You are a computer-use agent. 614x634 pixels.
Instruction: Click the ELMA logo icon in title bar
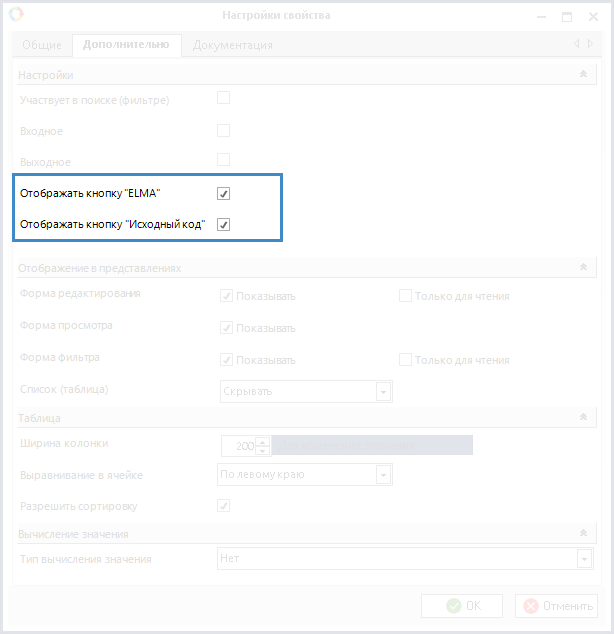point(16,15)
